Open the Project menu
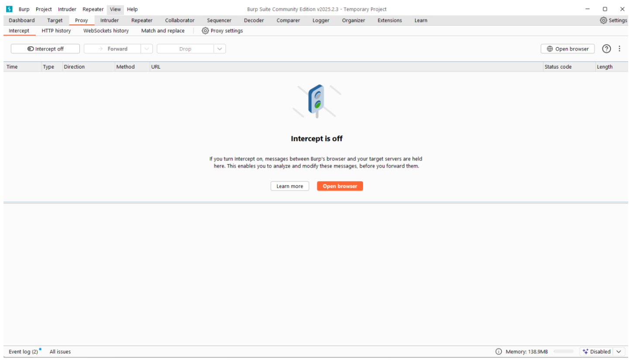This screenshot has height=364, width=632. pyautogui.click(x=44, y=9)
